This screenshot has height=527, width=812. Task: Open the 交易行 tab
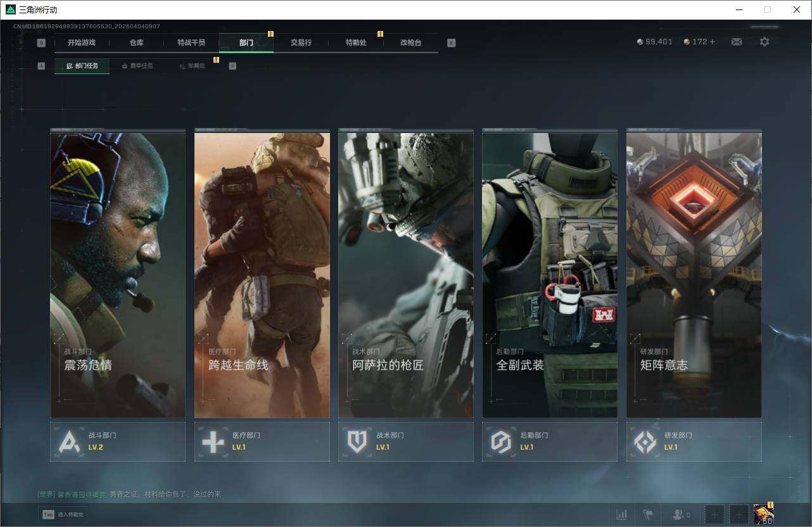pyautogui.click(x=301, y=42)
